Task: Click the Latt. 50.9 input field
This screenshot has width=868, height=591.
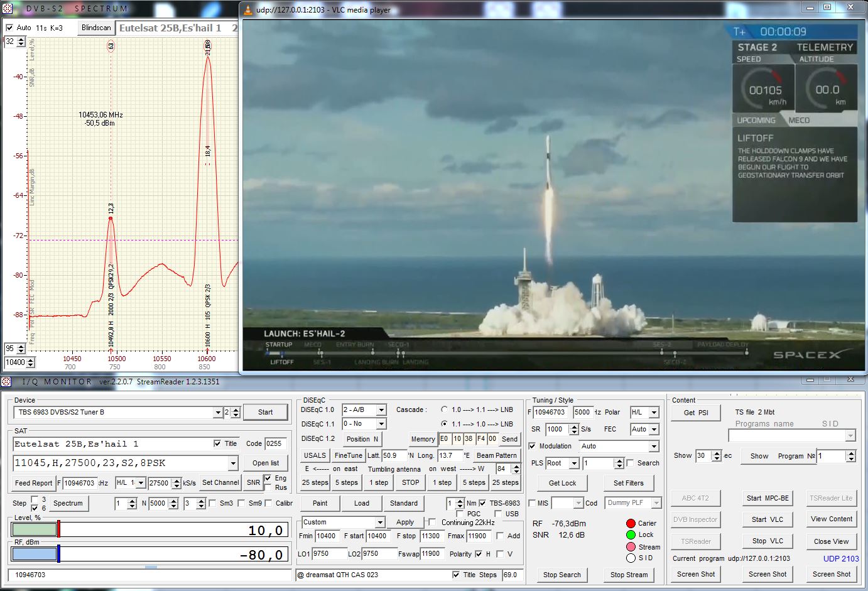Action: (x=394, y=455)
